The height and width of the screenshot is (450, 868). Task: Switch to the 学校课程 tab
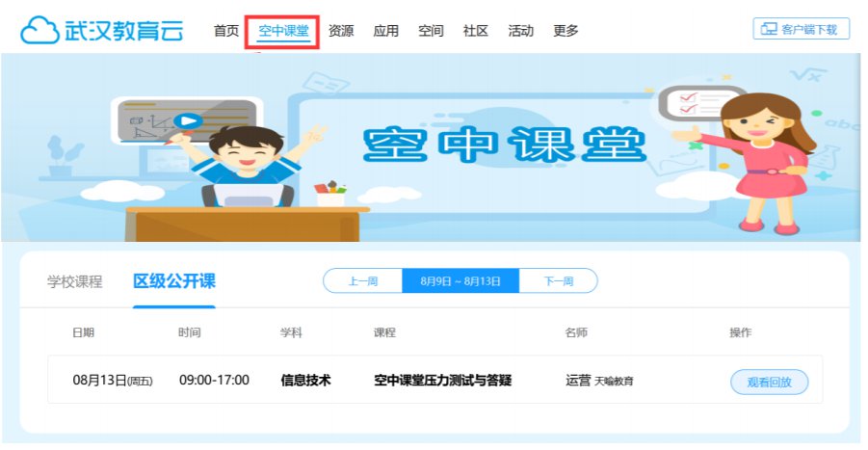click(x=74, y=281)
